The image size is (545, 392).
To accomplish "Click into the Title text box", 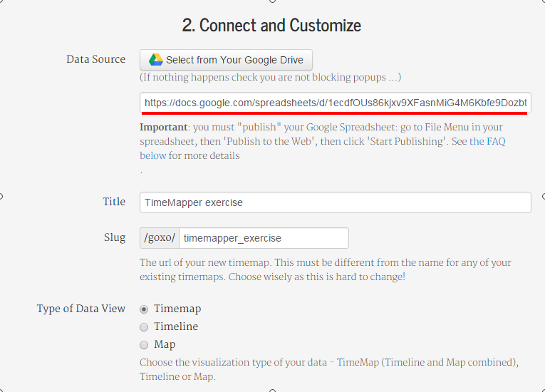I will [336, 202].
